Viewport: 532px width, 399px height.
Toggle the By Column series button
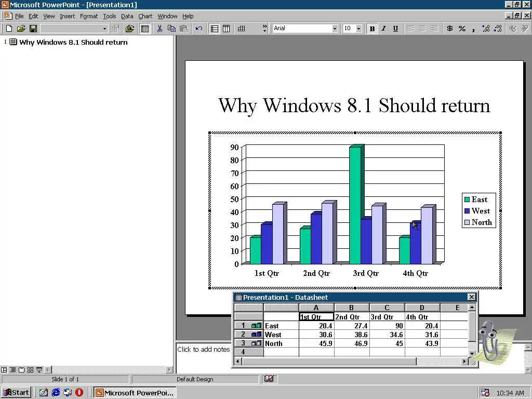227,29
